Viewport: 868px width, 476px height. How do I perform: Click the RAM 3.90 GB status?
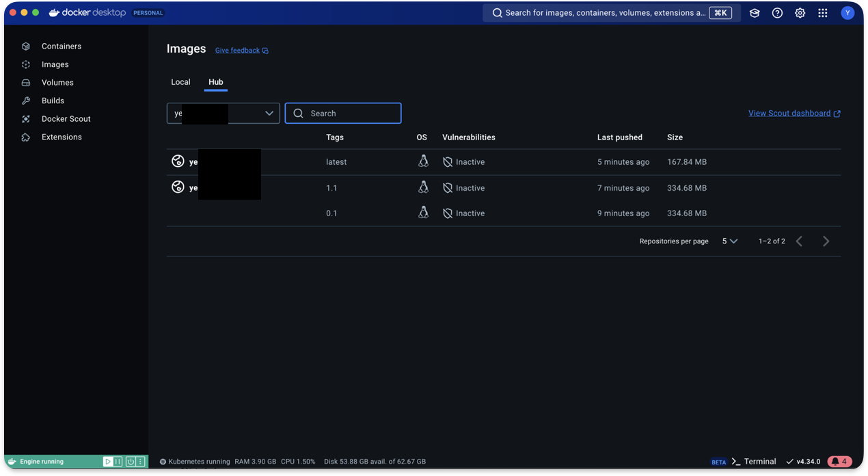255,462
